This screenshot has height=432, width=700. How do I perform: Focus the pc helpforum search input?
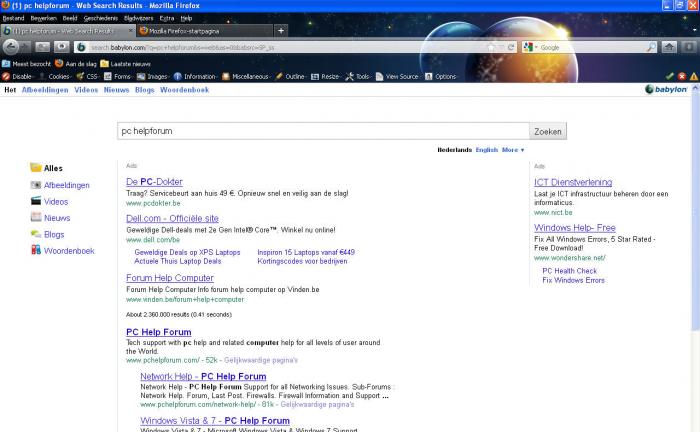pyautogui.click(x=323, y=131)
